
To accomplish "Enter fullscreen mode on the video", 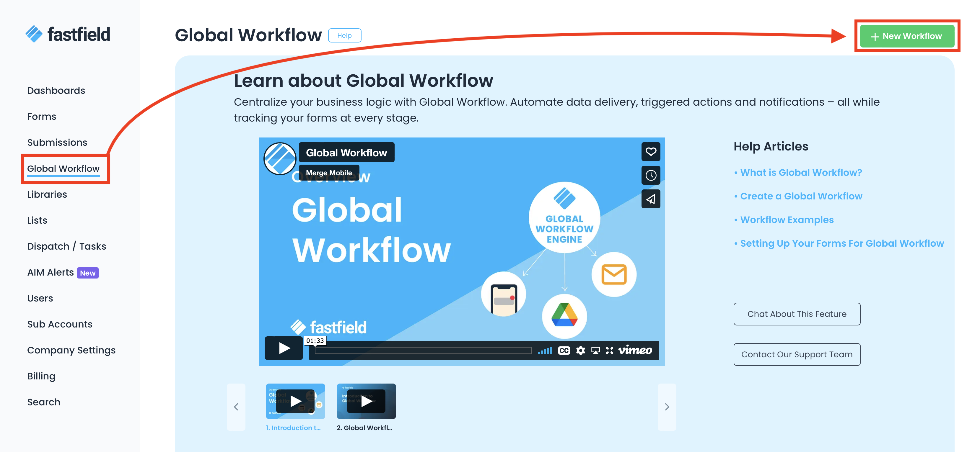I will [x=609, y=350].
